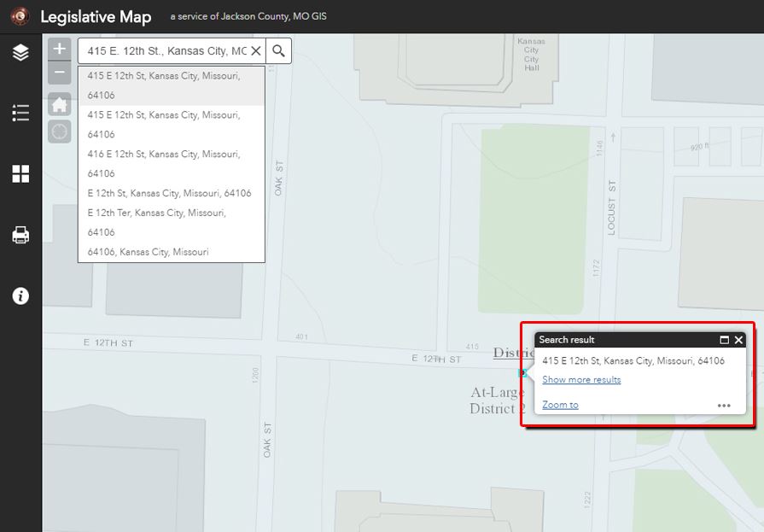The height and width of the screenshot is (532, 764).
Task: Open the Basemap gallery grid icon
Action: coord(20,174)
